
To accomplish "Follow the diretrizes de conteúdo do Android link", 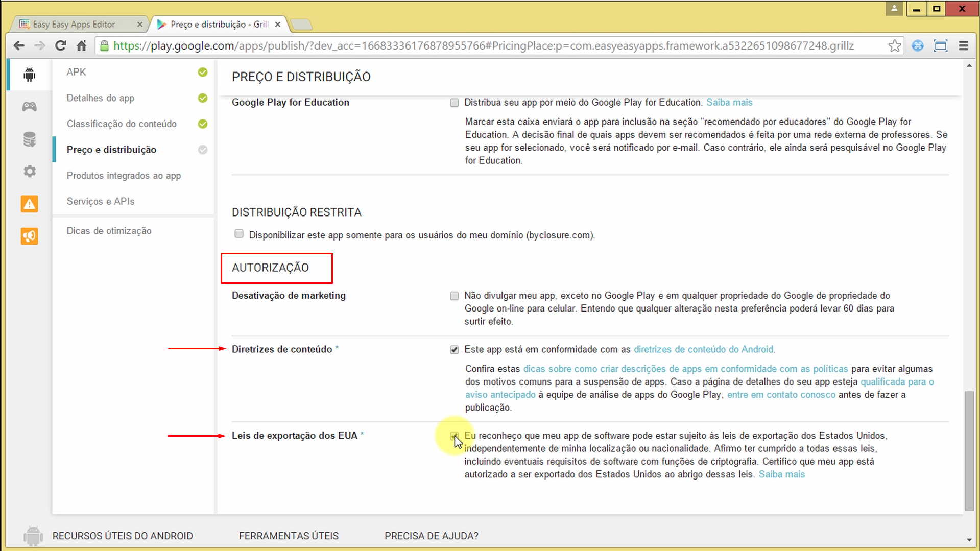I will click(704, 349).
